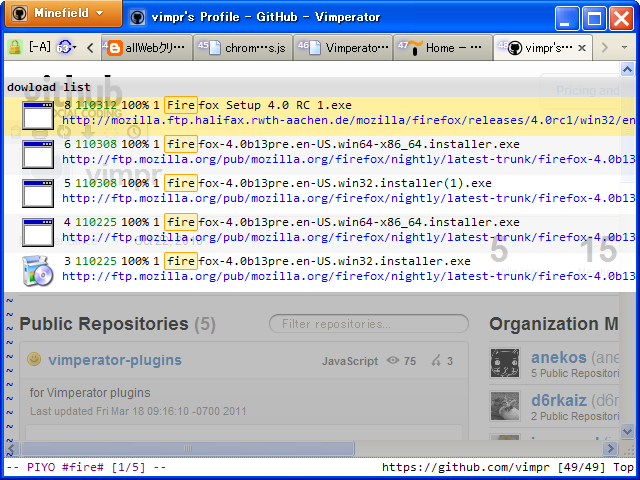640x480 pixels.
Task: Select win32.installer(1).exe filename entry
Action: [328, 183]
